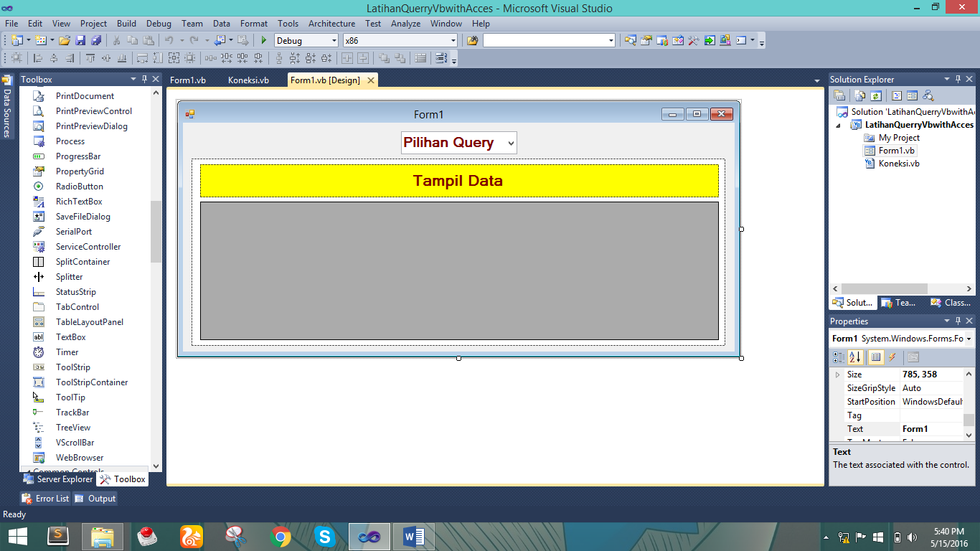Click the Align Lefts layout icon
The width and height of the screenshot is (980, 551).
(x=38, y=58)
